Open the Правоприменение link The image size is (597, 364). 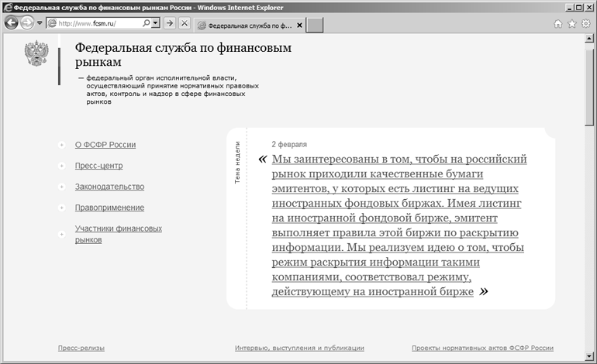coord(109,208)
